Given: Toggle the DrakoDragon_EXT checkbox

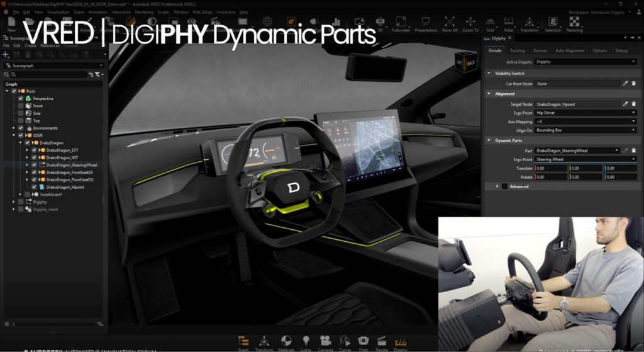Looking at the screenshot, I should [x=34, y=150].
